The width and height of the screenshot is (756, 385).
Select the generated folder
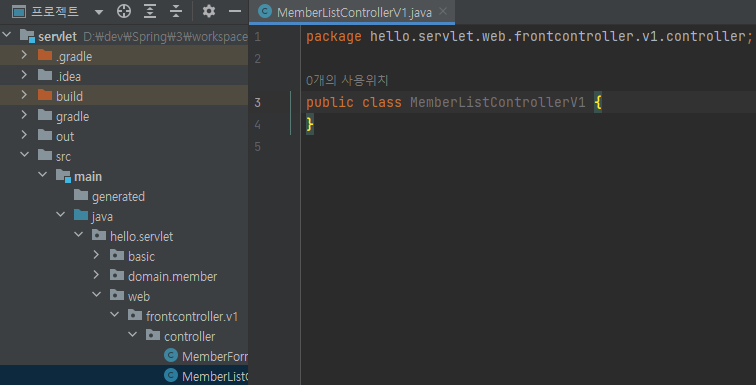pos(124,196)
